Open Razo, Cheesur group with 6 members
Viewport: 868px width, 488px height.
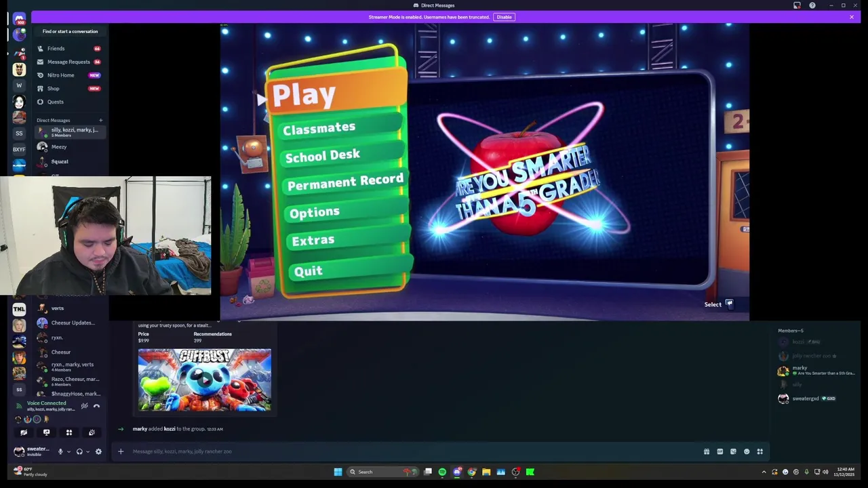pyautogui.click(x=69, y=381)
